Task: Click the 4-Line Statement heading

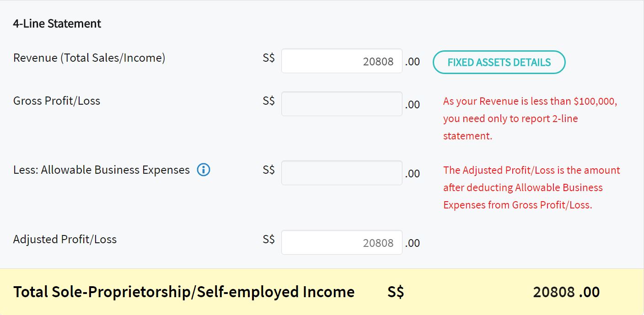Action: (57, 23)
